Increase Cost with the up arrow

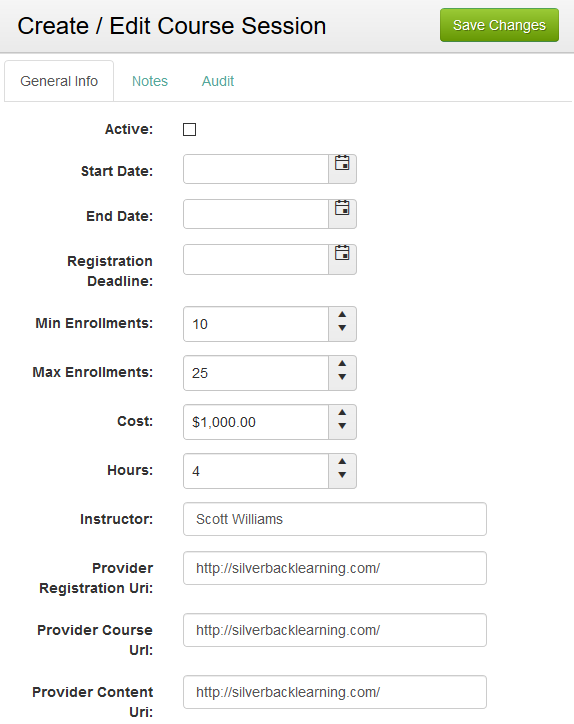point(342,413)
